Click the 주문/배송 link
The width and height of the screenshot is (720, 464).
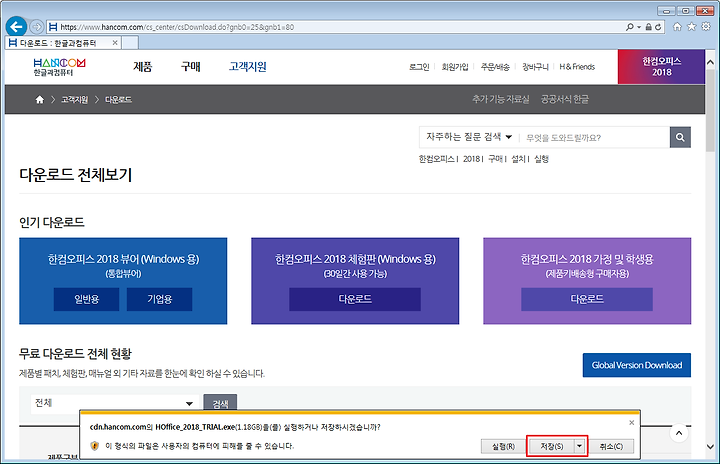pyautogui.click(x=495, y=67)
